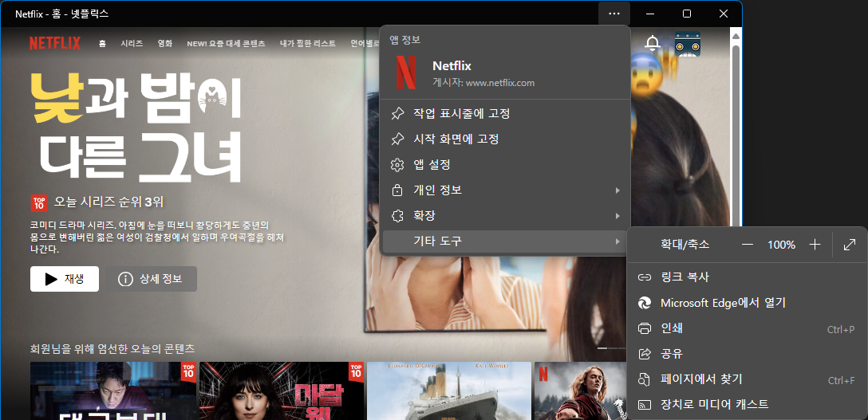Click the 낮과 밤이 다른 그녀 title logo
Viewport: 868px width, 420px height.
[x=136, y=128]
